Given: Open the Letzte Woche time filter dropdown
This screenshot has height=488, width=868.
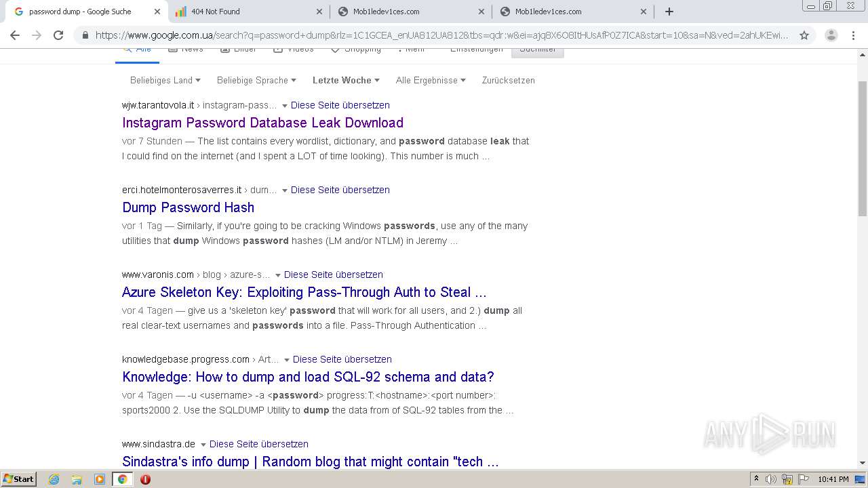Looking at the screenshot, I should click(346, 80).
